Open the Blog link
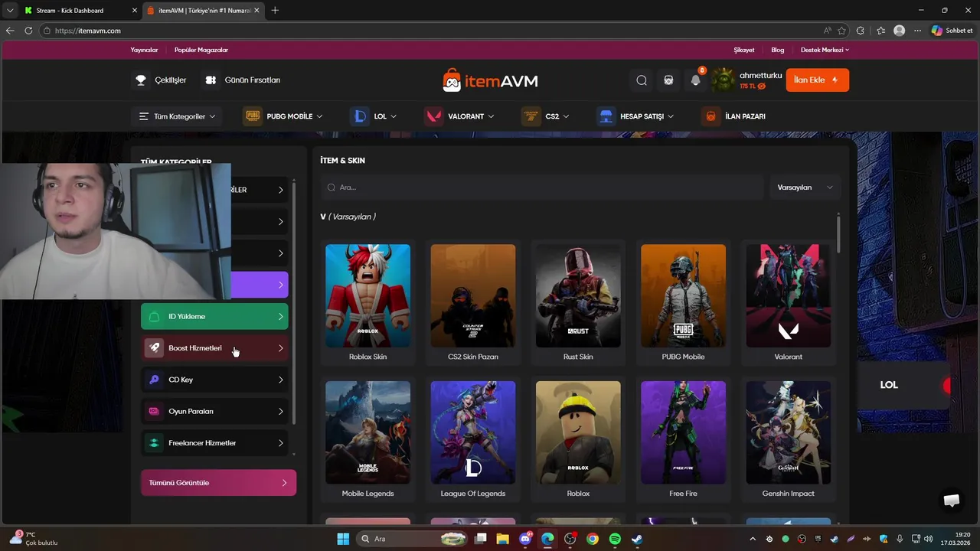The width and height of the screenshot is (980, 551). click(x=778, y=50)
